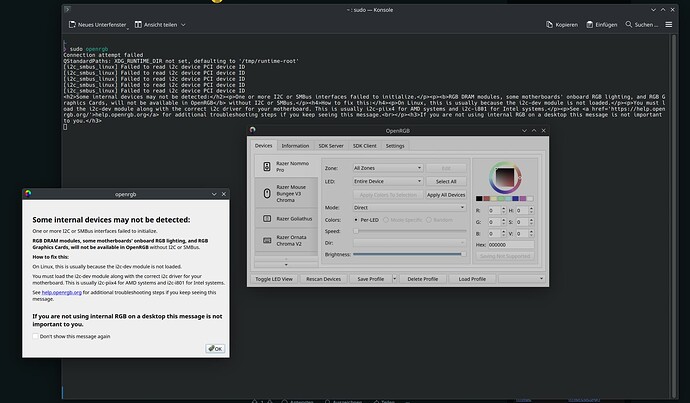Open Suchen search in Konsole toolbar

(x=642, y=25)
